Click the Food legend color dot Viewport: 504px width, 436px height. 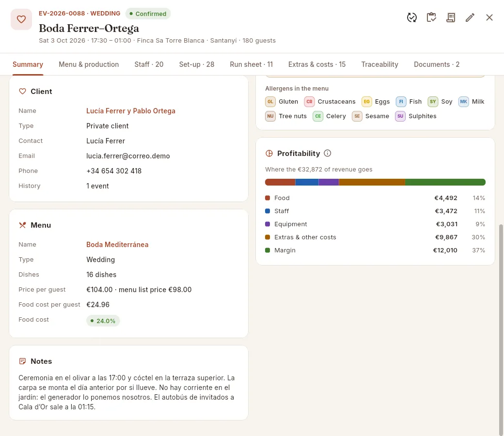(268, 198)
